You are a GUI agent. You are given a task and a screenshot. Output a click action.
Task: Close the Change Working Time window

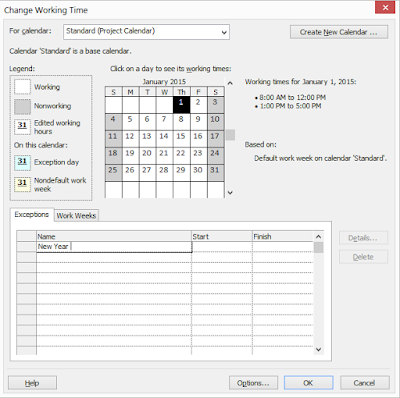(385, 7)
